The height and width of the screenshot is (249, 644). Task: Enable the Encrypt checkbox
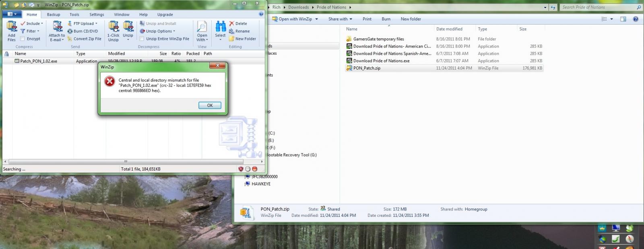[23, 39]
